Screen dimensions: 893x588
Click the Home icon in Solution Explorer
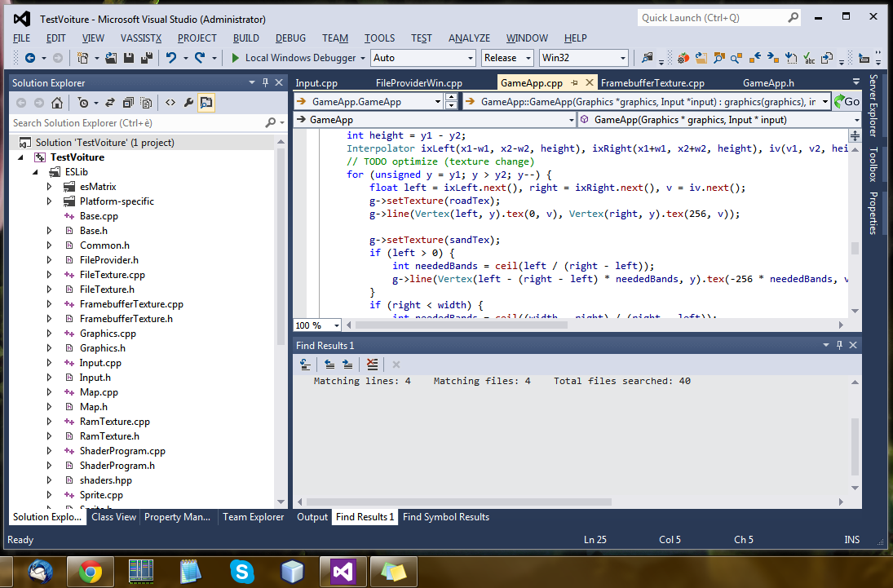[57, 103]
